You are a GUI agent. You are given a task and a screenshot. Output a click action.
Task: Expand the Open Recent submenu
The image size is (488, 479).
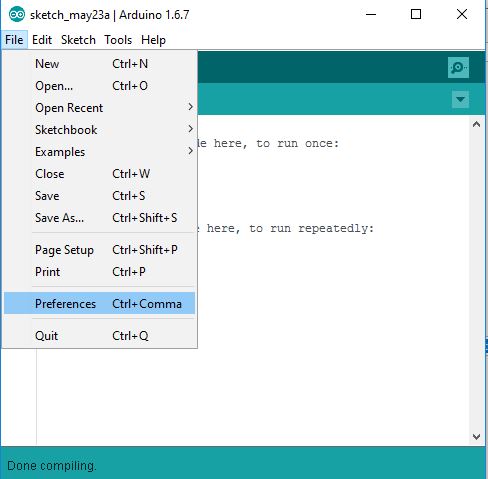pyautogui.click(x=99, y=108)
